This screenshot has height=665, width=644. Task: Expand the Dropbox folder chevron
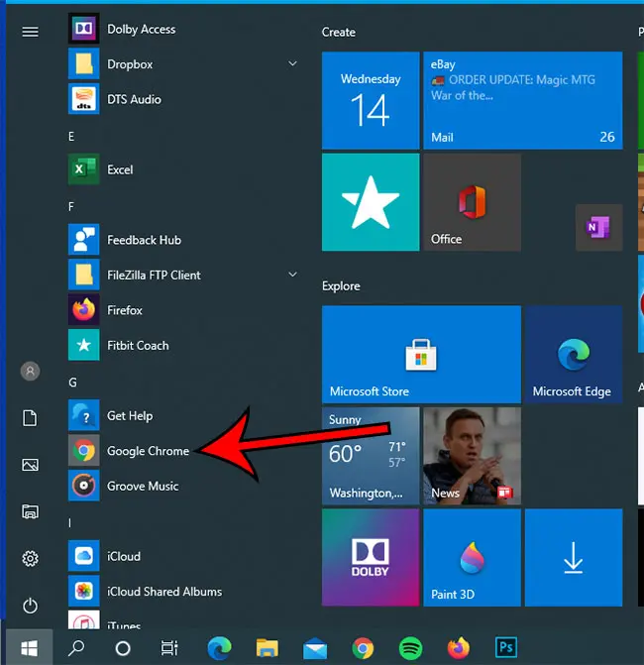[292, 64]
